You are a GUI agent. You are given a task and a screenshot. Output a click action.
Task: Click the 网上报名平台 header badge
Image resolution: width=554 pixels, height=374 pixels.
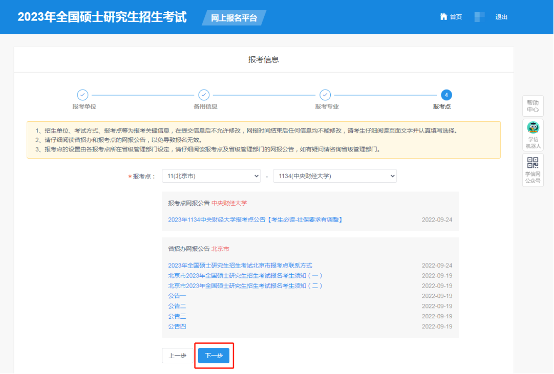(234, 18)
